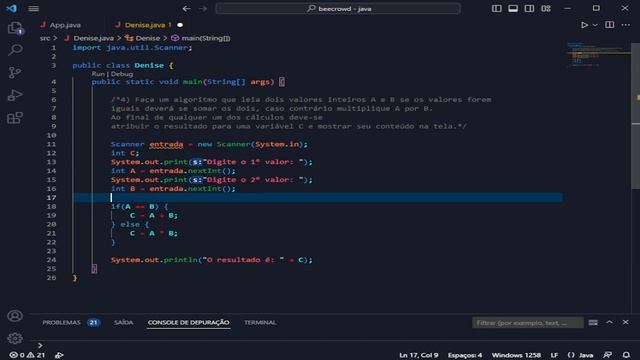Click the Ln 17, Col 9 status item
Image resolution: width=640 pixels, height=360 pixels.
pos(418,355)
